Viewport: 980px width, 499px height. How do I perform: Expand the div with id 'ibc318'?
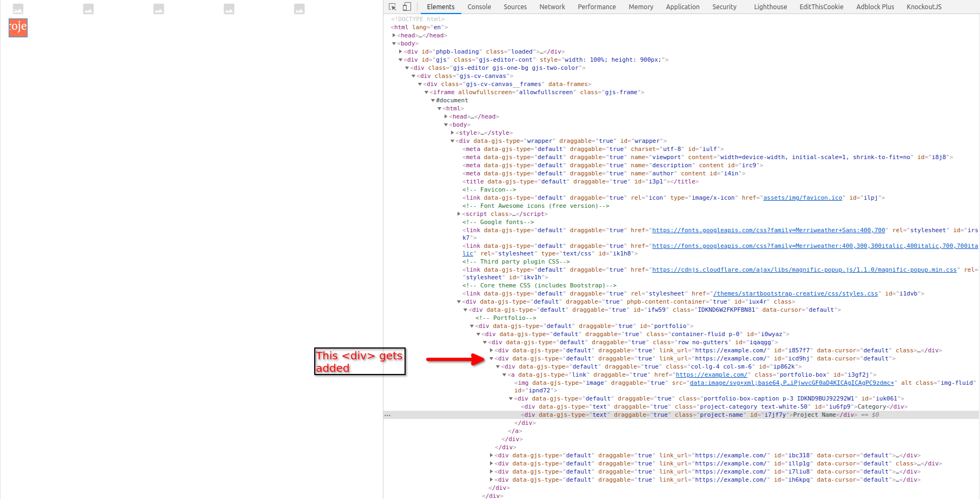(x=491, y=455)
